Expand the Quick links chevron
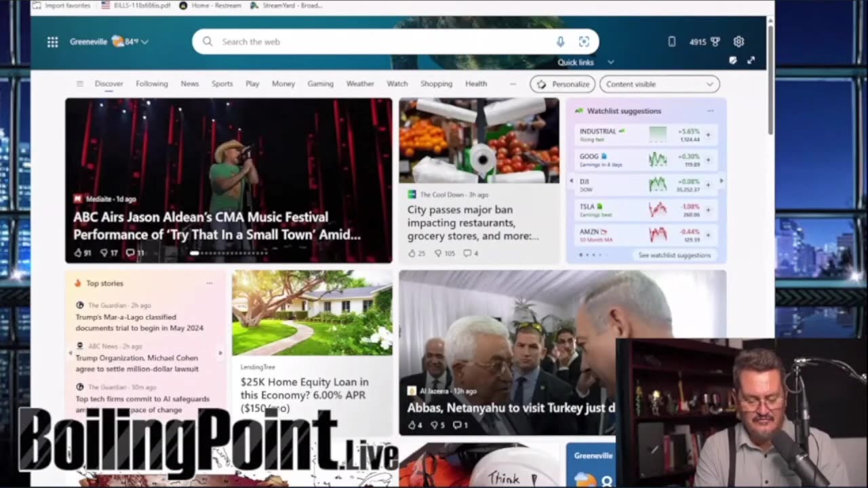Image resolution: width=868 pixels, height=488 pixels. pyautogui.click(x=610, y=62)
